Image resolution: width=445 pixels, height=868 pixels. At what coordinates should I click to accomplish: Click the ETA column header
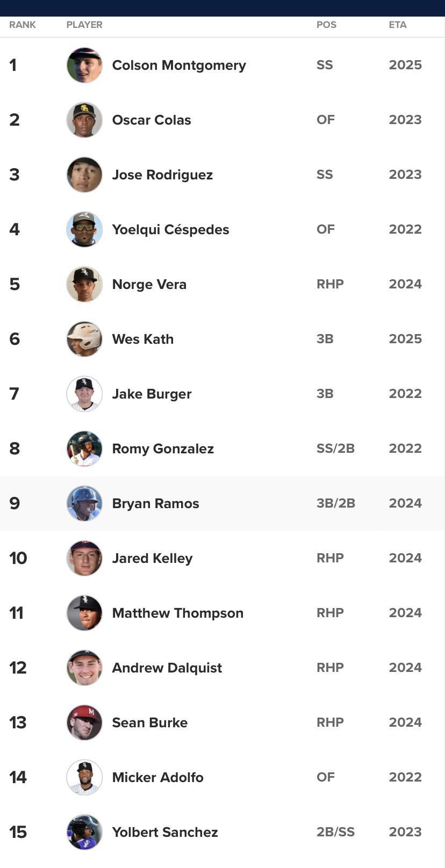click(398, 25)
